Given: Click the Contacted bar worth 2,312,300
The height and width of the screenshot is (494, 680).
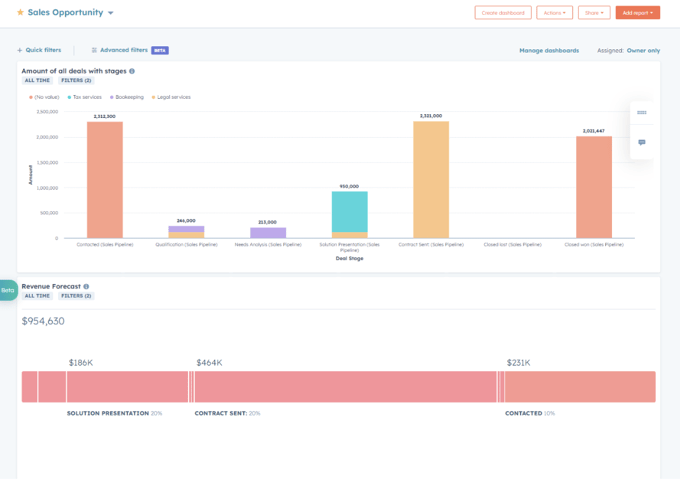Looking at the screenshot, I should click(105, 180).
